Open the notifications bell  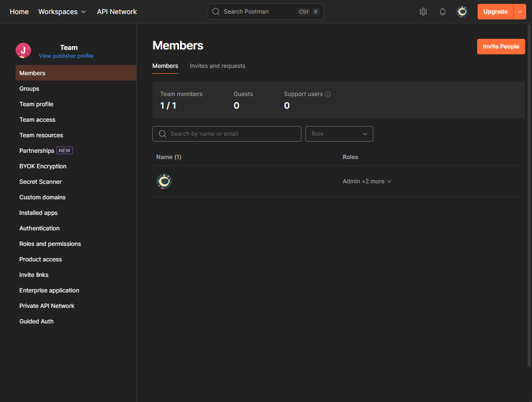(442, 12)
